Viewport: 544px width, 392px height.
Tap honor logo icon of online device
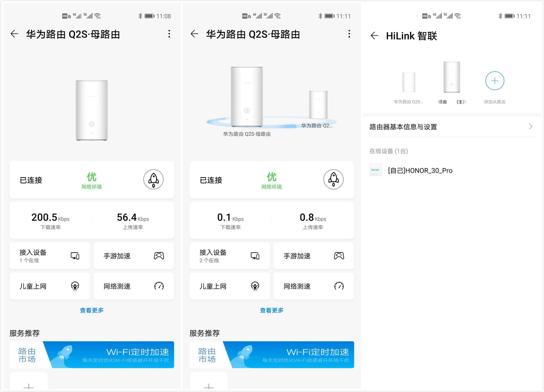[x=375, y=170]
